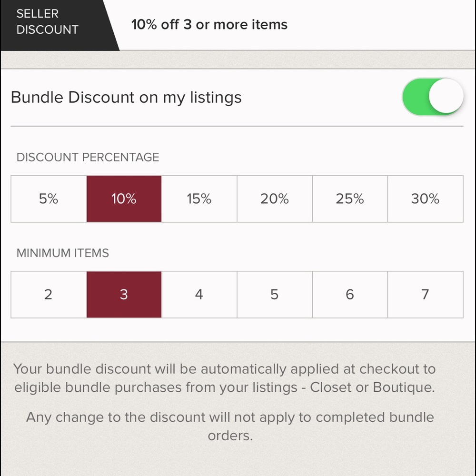
Task: Set minimum items to 2
Action: click(49, 295)
